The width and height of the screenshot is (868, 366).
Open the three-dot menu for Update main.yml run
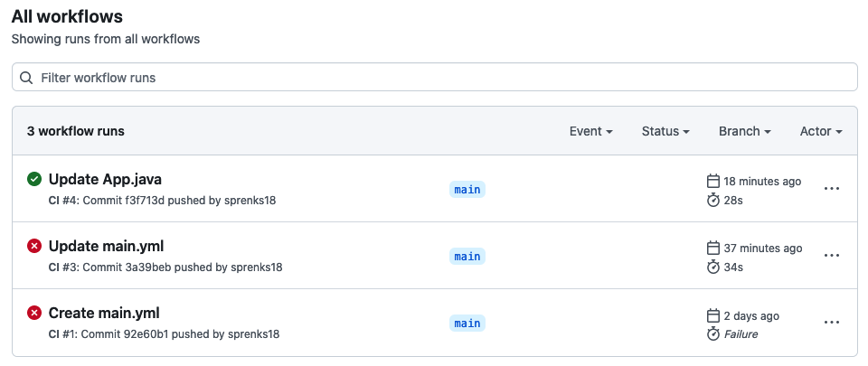click(832, 256)
